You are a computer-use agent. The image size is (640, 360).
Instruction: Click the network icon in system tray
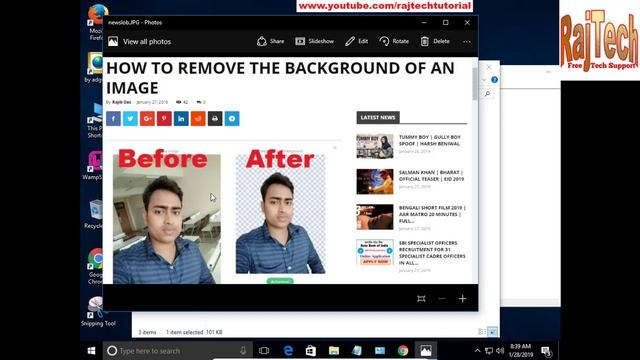coord(489,351)
